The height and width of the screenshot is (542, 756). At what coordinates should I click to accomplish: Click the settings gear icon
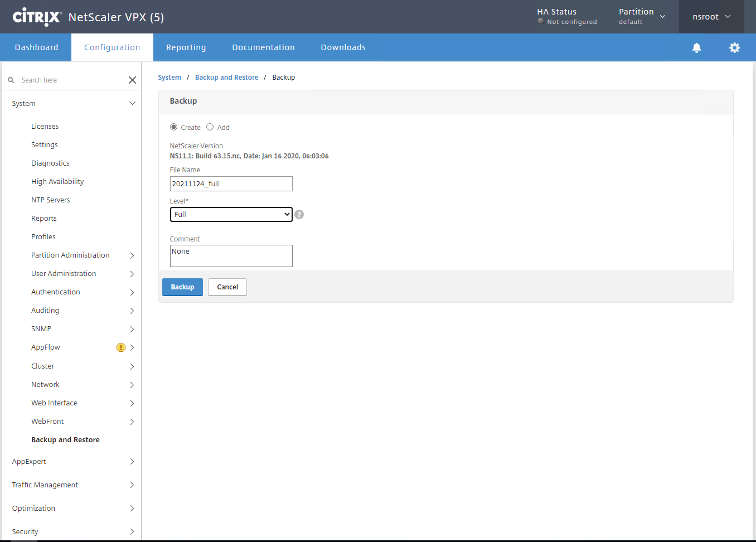pos(734,48)
